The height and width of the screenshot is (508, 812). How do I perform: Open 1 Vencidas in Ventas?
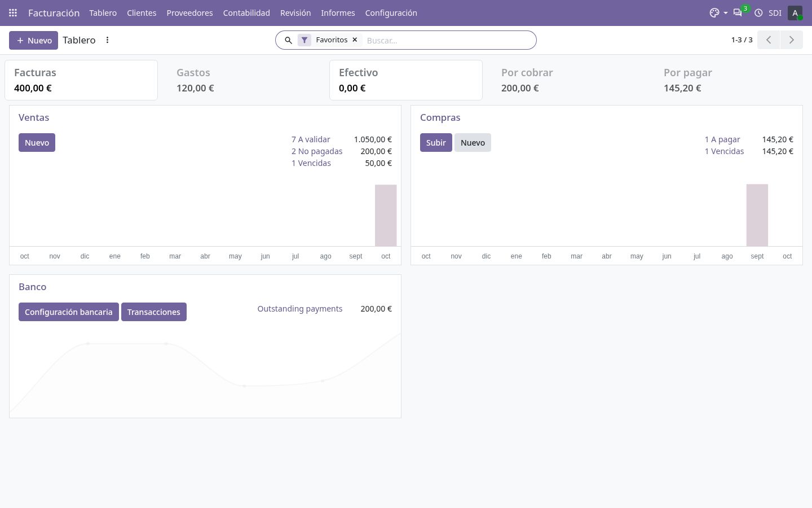[x=311, y=163]
